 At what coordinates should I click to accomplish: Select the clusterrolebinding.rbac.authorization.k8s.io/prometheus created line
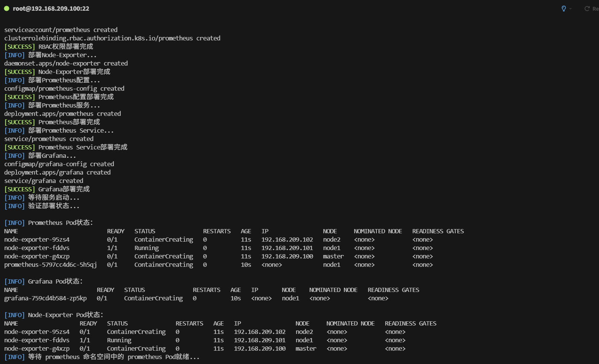pos(112,38)
